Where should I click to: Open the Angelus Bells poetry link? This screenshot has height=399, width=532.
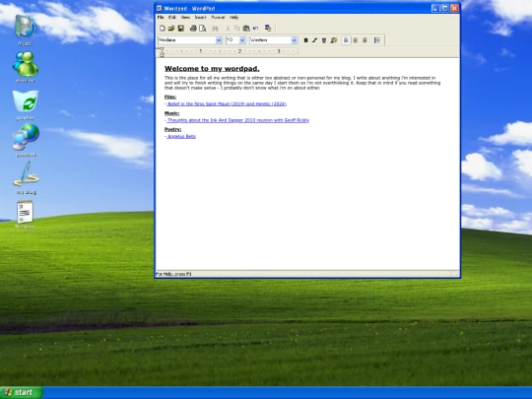(181, 136)
